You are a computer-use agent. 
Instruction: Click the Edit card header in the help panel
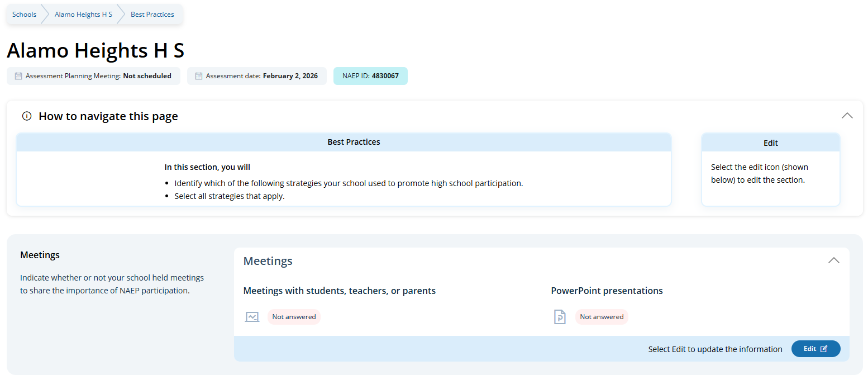[x=770, y=143]
